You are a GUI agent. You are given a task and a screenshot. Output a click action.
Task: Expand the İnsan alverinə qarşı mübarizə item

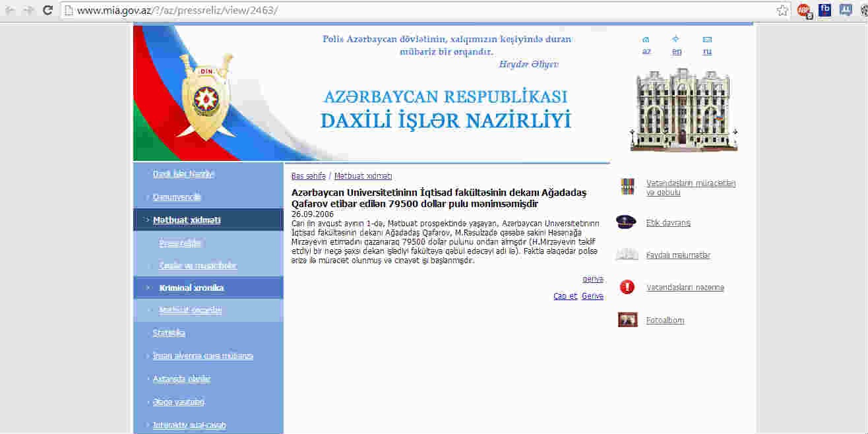click(x=202, y=356)
